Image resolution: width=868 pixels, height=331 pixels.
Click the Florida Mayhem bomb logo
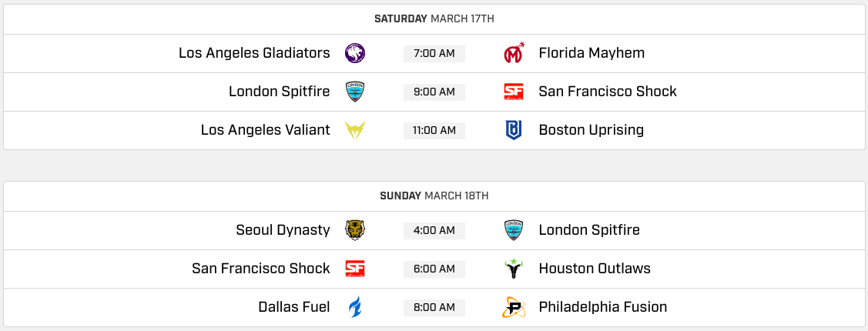point(514,53)
